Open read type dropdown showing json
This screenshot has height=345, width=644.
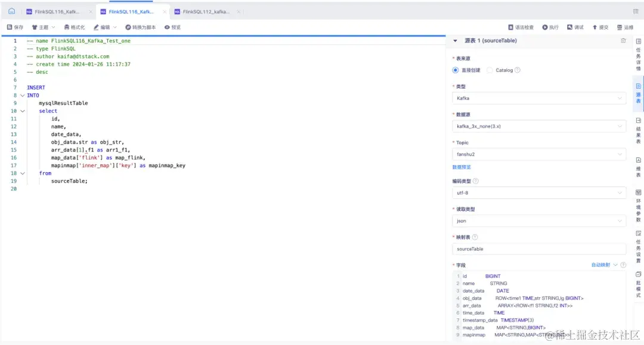pyautogui.click(x=539, y=220)
